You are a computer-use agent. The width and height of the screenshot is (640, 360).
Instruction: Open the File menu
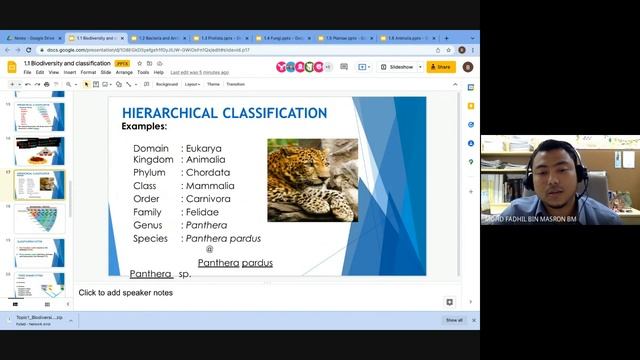click(27, 72)
